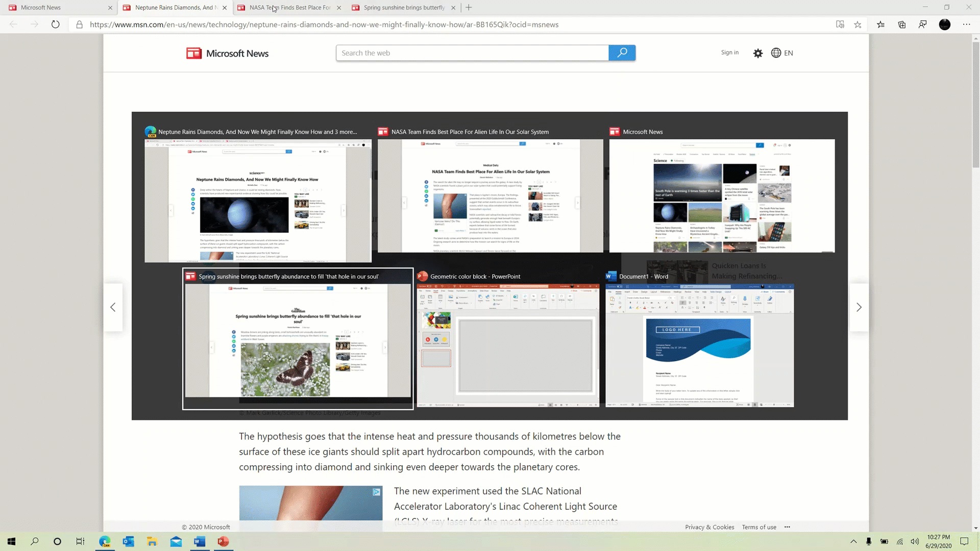
Task: Click the browser refresh icon
Action: 55,24
